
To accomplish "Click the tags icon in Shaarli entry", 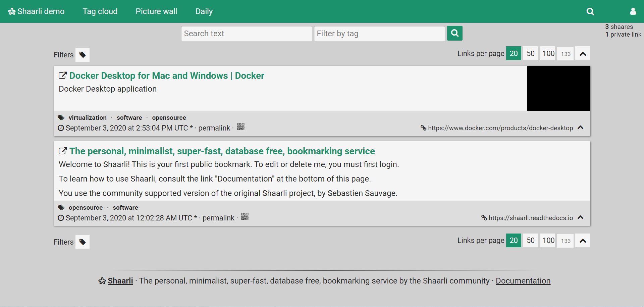I will (61, 207).
